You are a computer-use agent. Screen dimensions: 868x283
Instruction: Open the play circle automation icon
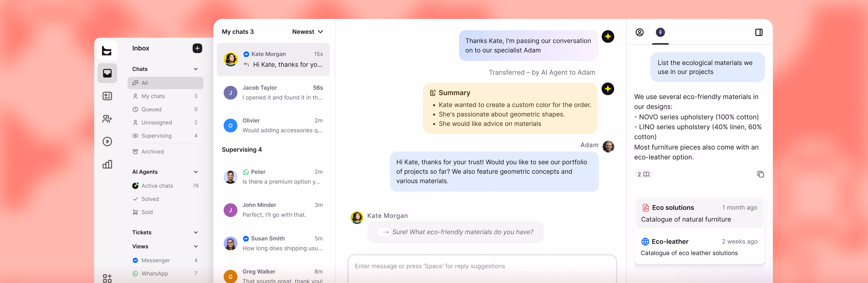click(107, 141)
